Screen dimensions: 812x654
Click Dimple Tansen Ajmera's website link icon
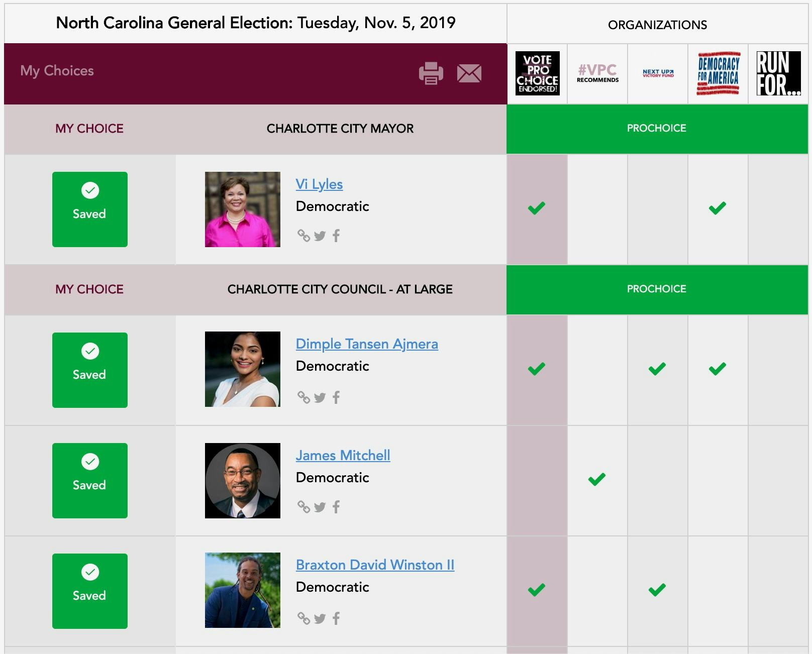pyautogui.click(x=304, y=397)
